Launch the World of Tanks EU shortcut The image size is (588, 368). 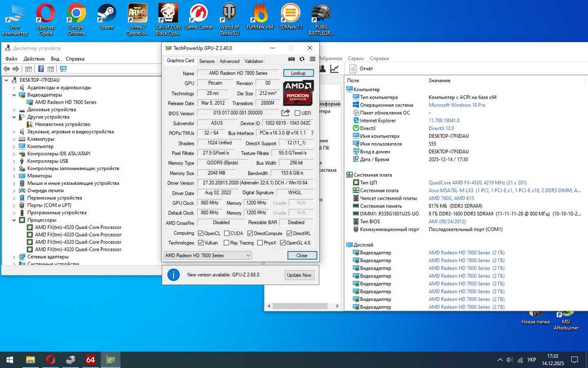coord(229,19)
